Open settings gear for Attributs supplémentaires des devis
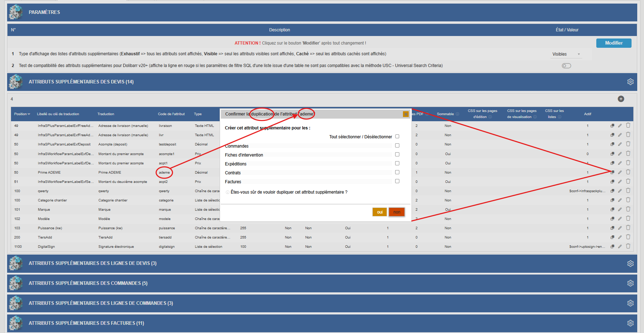644x333 pixels. (630, 82)
